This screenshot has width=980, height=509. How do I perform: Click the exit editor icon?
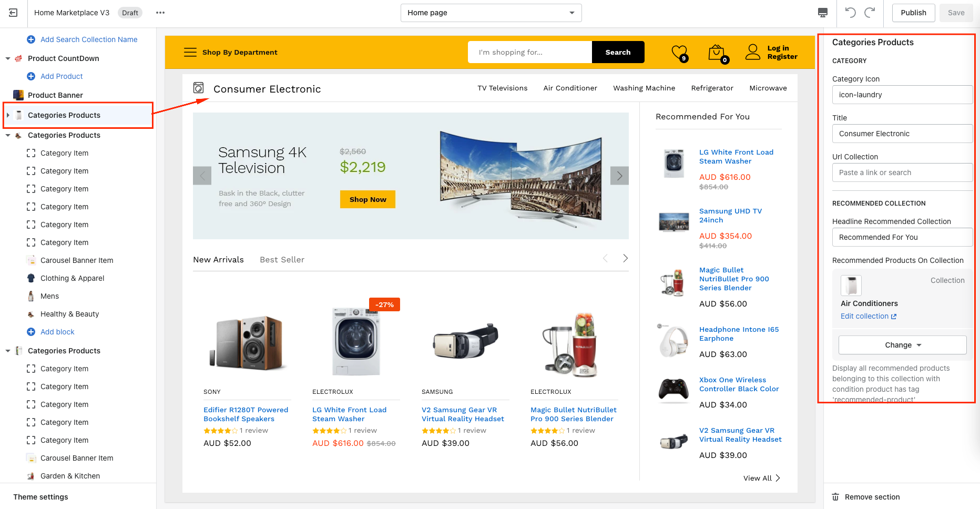(13, 13)
